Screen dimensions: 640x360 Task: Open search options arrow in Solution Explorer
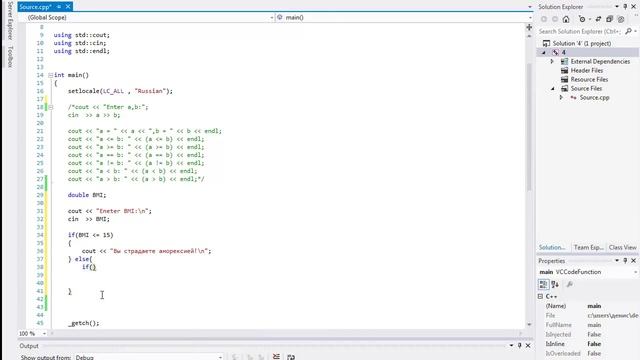tap(635, 31)
